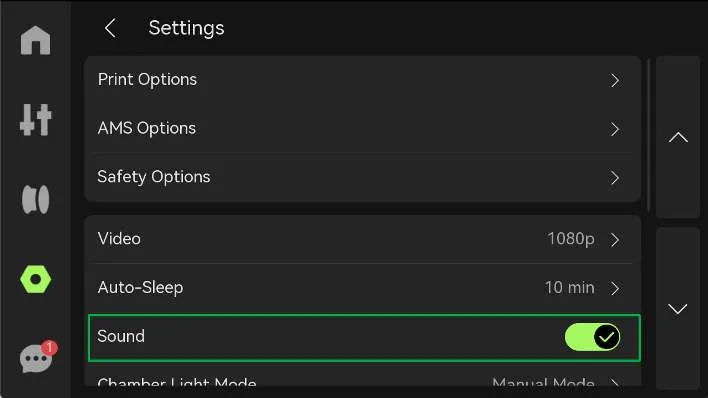
Task: Select the green hexagon Settings icon
Action: (35, 279)
